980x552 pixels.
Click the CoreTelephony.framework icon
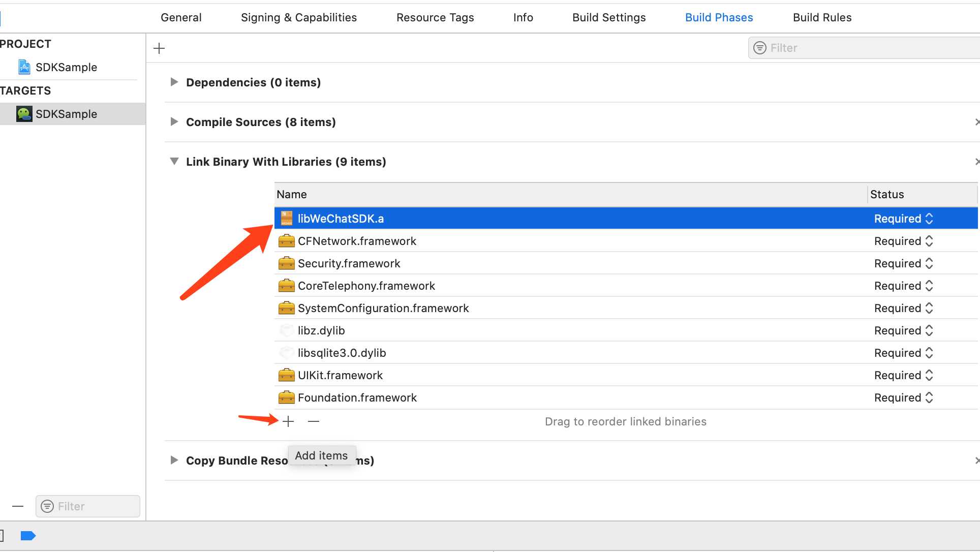pos(285,286)
